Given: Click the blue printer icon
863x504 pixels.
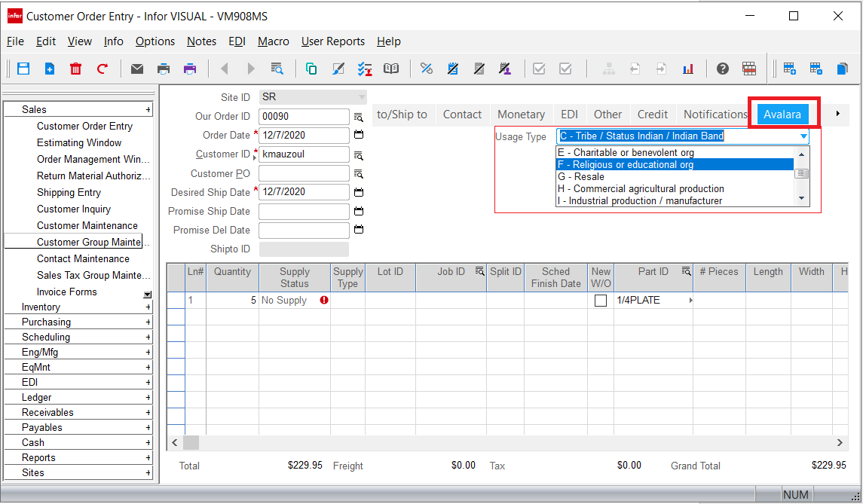Looking at the screenshot, I should pos(164,69).
